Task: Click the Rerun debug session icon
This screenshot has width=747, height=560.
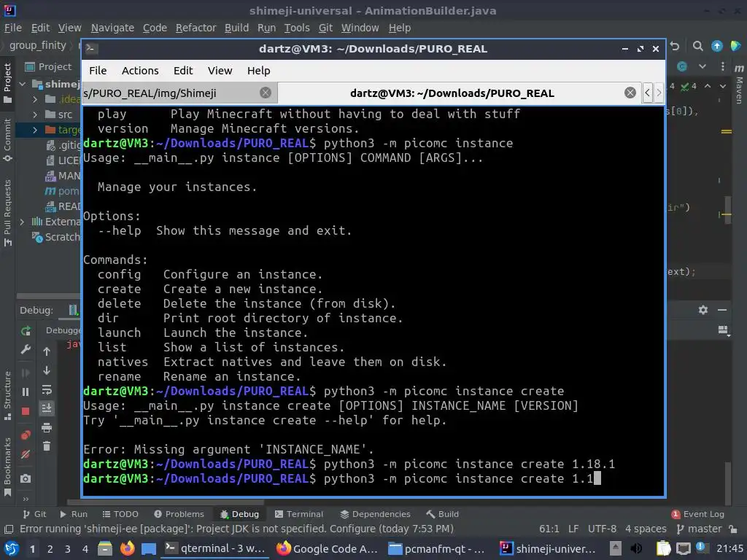Action: click(26, 330)
